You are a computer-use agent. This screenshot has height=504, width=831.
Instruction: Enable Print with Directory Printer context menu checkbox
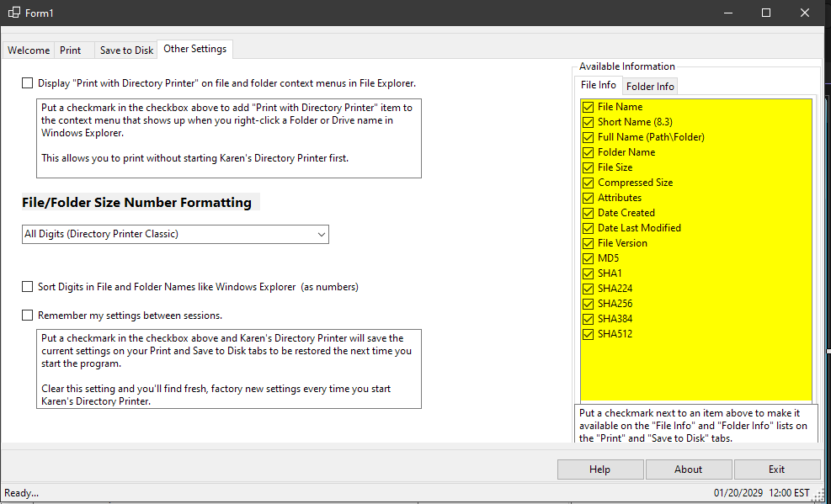coord(28,83)
